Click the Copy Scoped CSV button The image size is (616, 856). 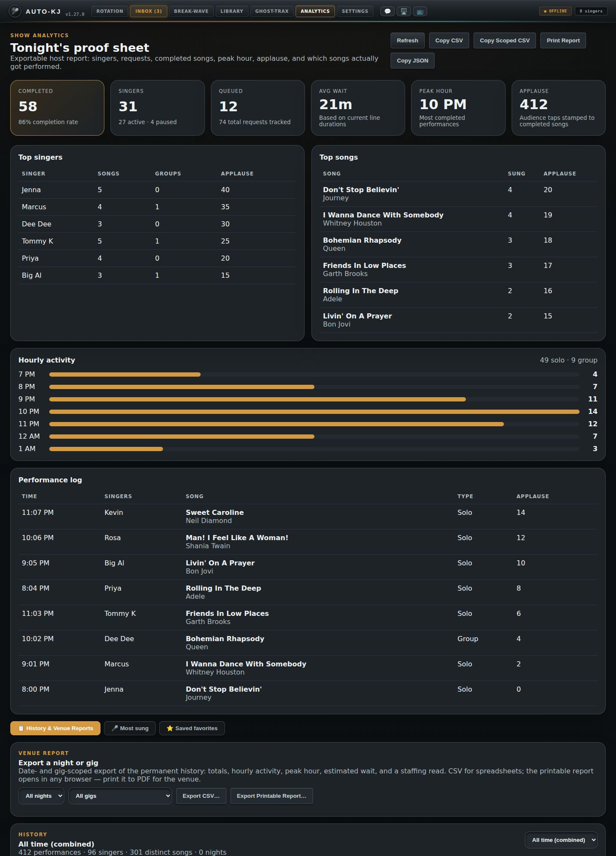pos(505,41)
